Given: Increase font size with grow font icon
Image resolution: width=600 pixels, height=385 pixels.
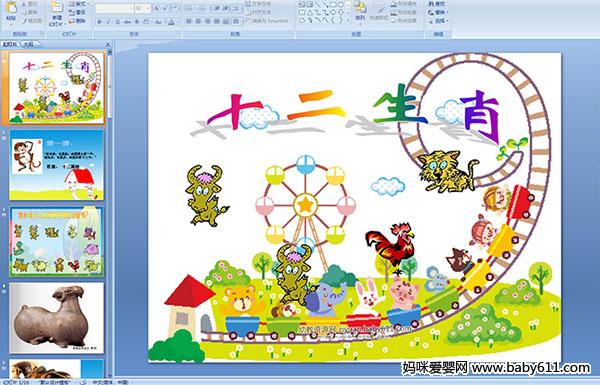Looking at the screenshot, I should [157, 8].
